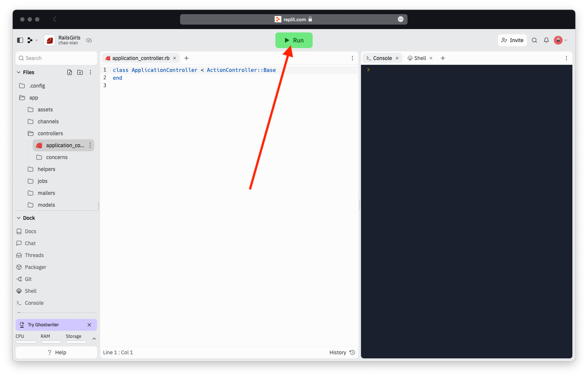Expand the concerns folder

64,157
